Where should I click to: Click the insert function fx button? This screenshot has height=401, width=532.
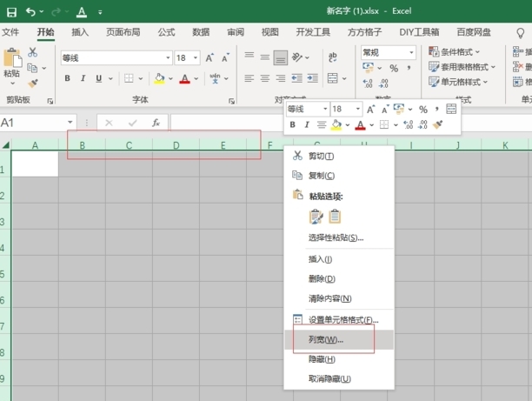156,123
